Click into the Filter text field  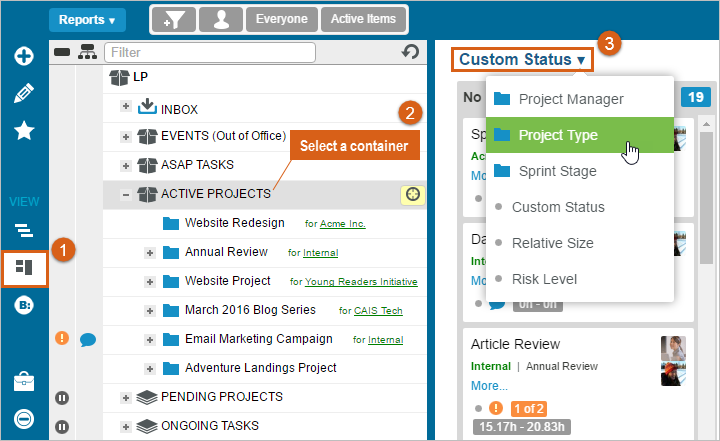(210, 52)
